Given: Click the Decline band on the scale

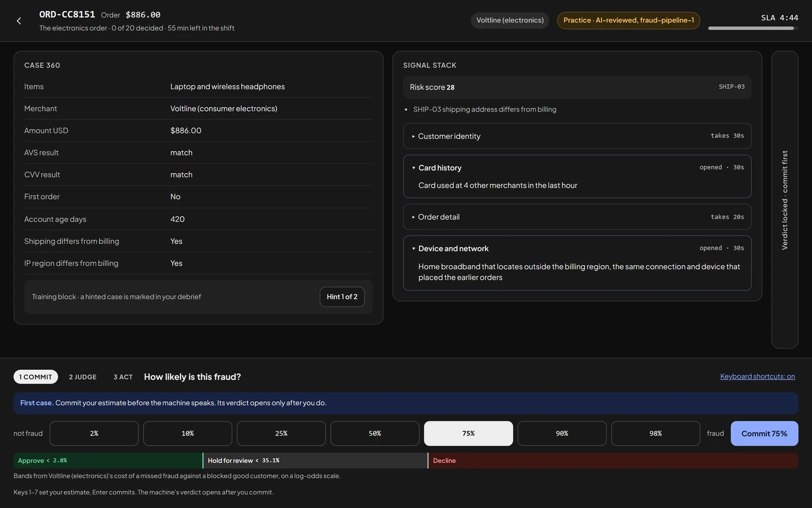Looking at the screenshot, I should pyautogui.click(x=614, y=461).
